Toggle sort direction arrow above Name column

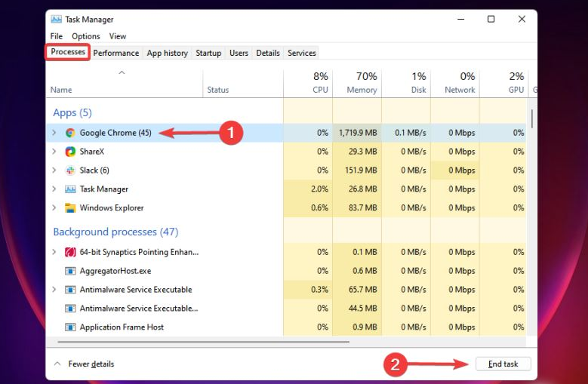pyautogui.click(x=122, y=72)
